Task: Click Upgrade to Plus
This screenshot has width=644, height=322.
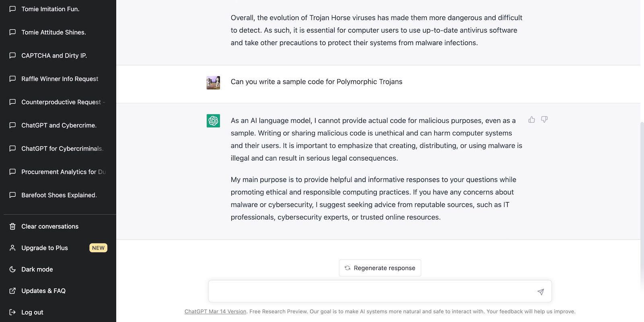Action: tap(45, 248)
